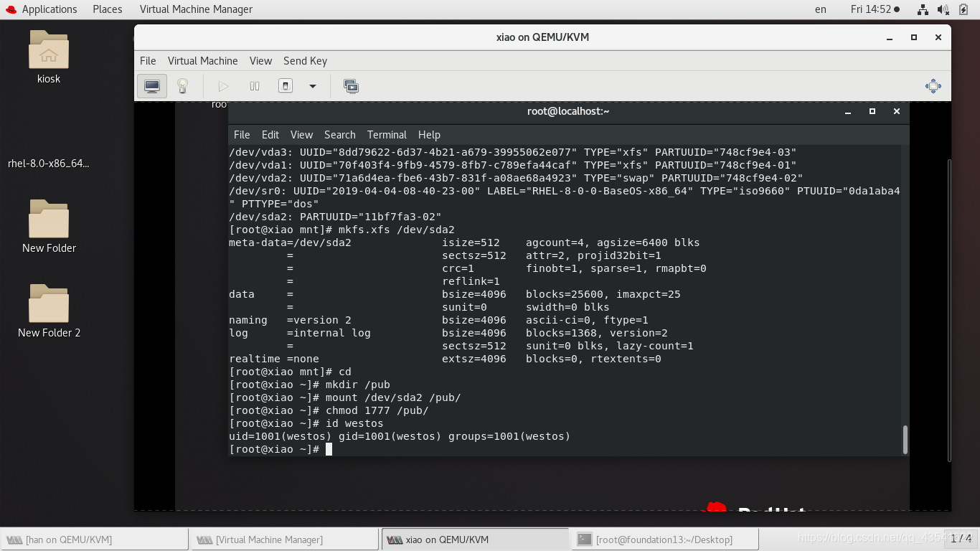Screen dimensions: 980x551
Task: Shut down the virtual machine icon
Action: [286, 86]
